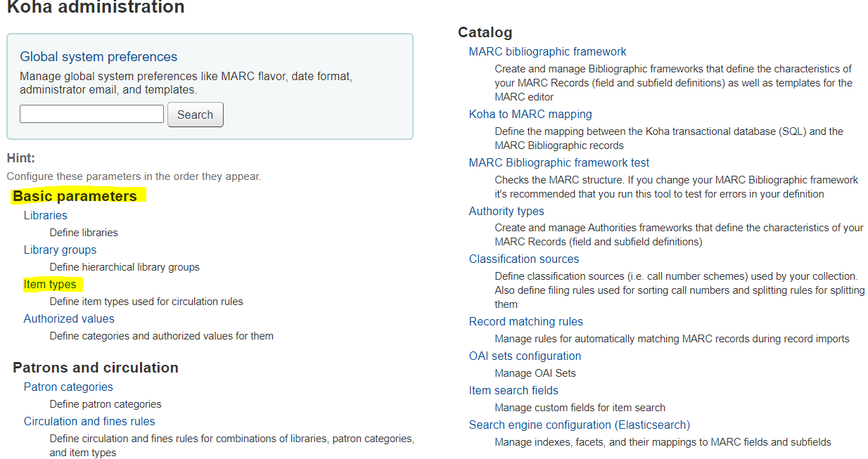Click 'Manage indexes, facets, and their mappings' text

[x=663, y=442]
